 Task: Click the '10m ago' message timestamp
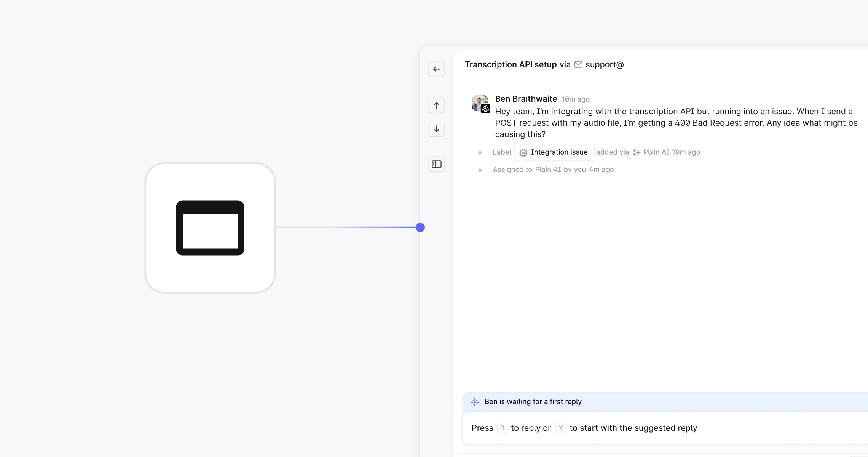pyautogui.click(x=576, y=99)
